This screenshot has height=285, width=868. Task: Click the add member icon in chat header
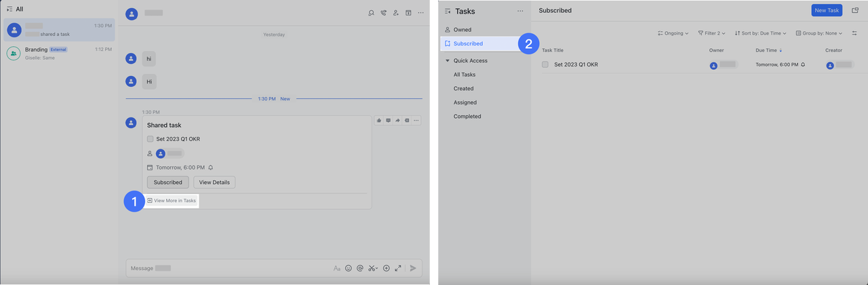click(x=395, y=13)
